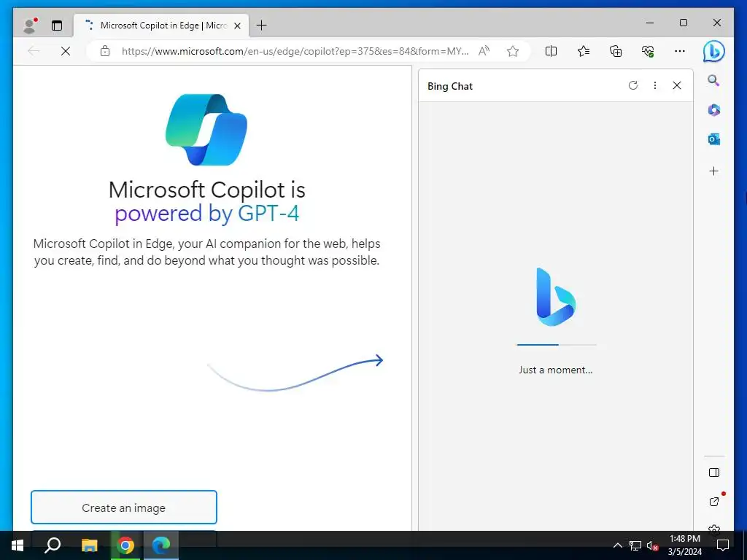View site information lock icon
747x560 pixels.
105,51
